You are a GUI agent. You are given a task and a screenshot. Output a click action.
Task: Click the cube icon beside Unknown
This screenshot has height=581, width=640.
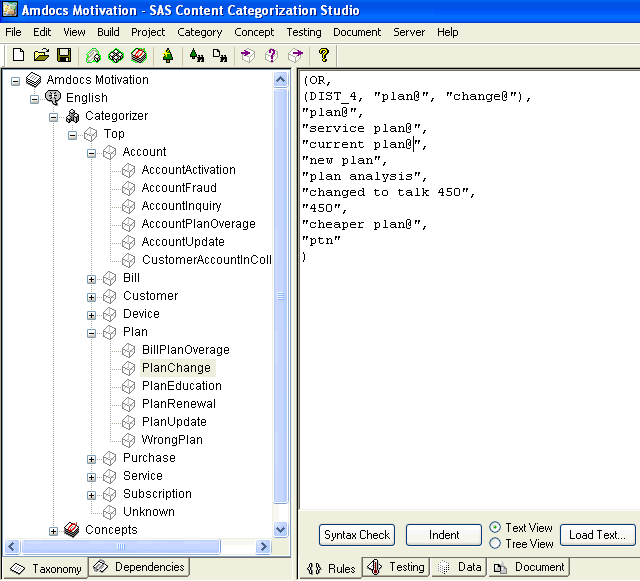pyautogui.click(x=109, y=512)
